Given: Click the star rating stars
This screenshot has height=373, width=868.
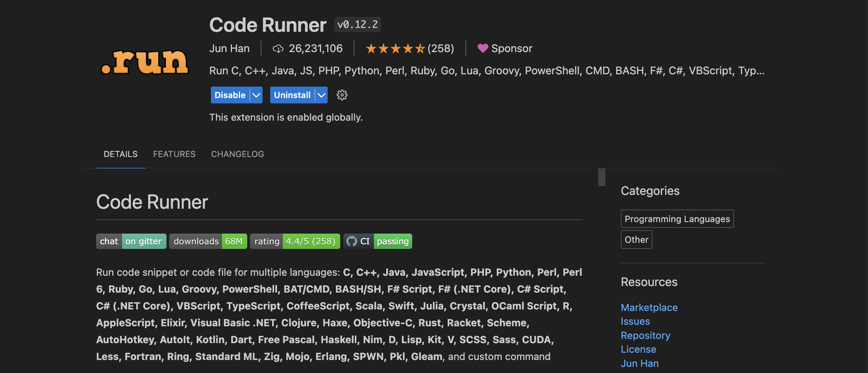Looking at the screenshot, I should point(395,49).
